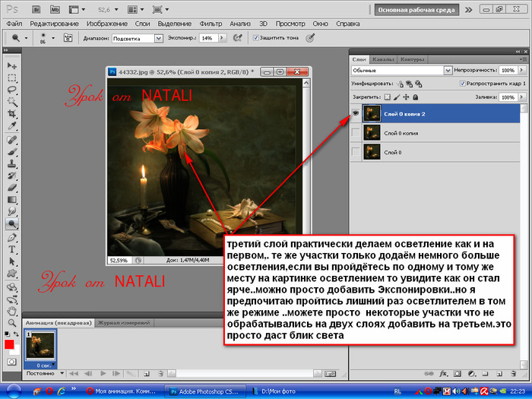
Task: Select the Hand tool
Action: [x=12, y=311]
